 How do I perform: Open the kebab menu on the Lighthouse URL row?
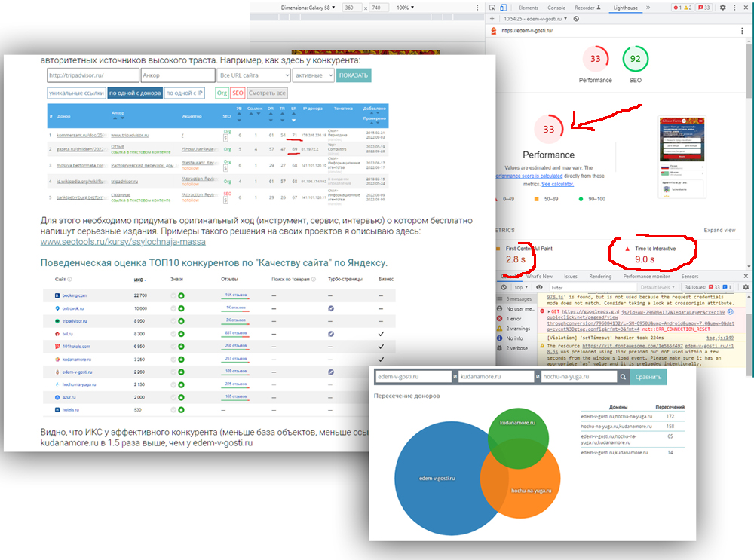point(742,31)
